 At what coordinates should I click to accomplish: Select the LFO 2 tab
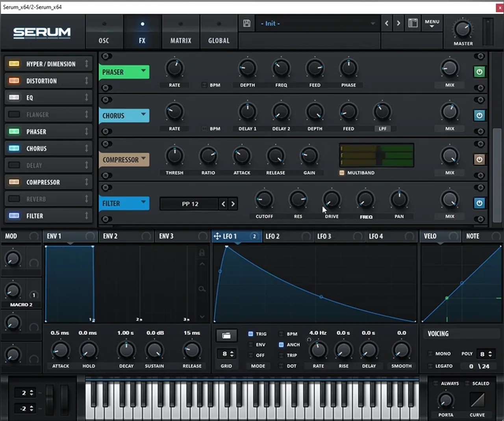click(288, 236)
